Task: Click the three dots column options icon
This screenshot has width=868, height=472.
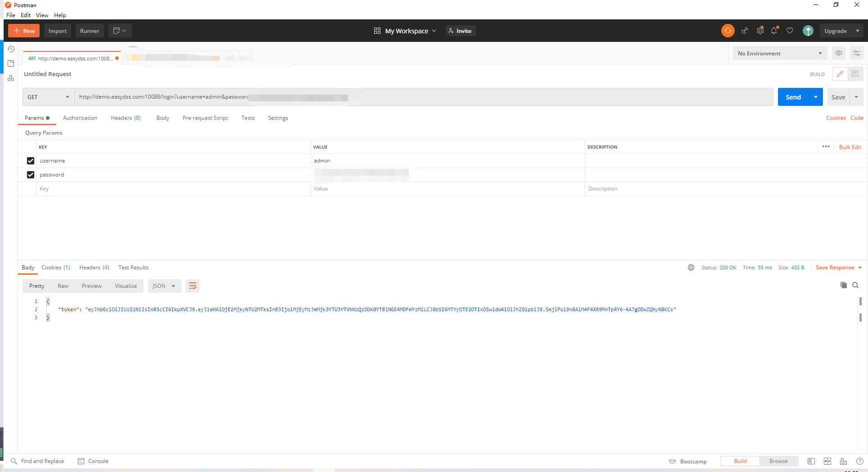Action: coord(826,146)
